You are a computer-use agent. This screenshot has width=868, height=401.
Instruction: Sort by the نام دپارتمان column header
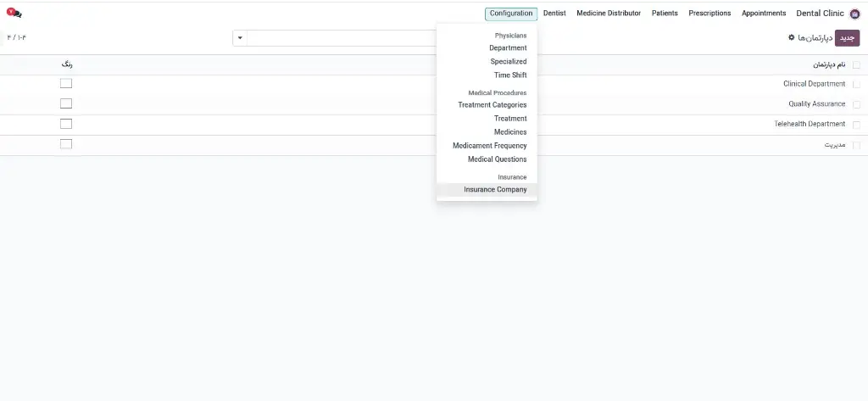pos(829,64)
